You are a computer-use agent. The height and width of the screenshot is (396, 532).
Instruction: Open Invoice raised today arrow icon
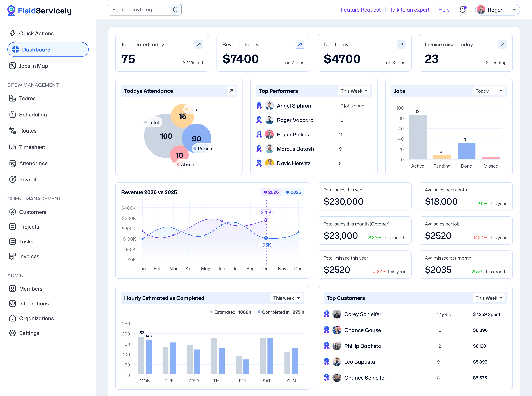(502, 44)
